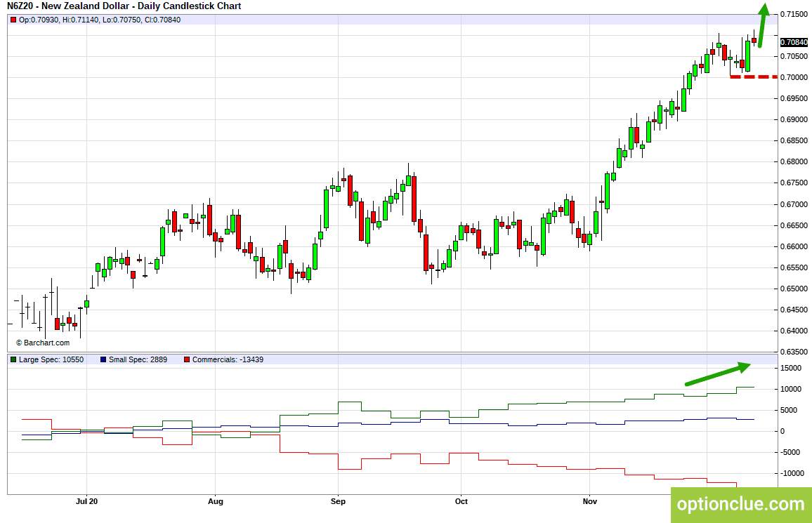
Task: Click the optionclue.com watermark link
Action: tap(741, 503)
